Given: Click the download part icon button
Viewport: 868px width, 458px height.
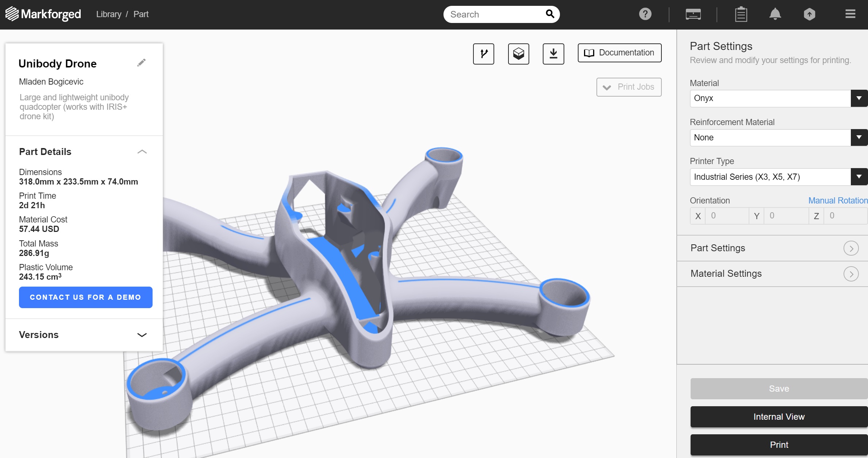Looking at the screenshot, I should tap(553, 54).
